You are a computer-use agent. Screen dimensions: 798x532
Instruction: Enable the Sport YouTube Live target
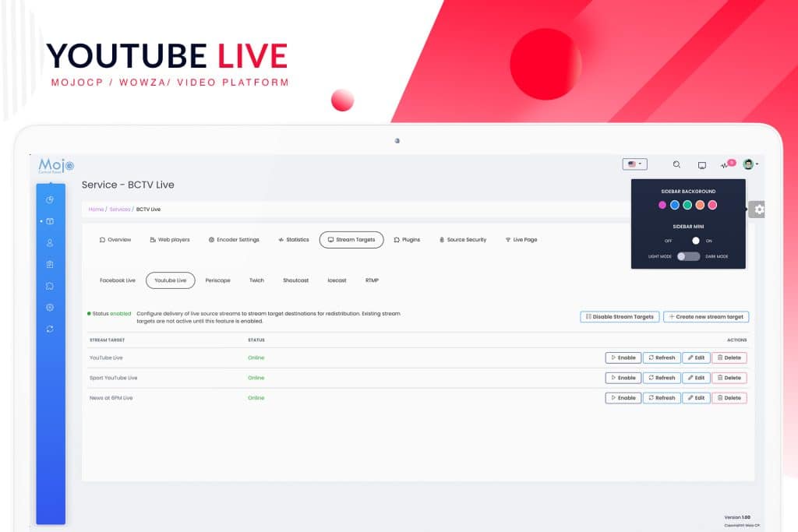click(x=623, y=378)
